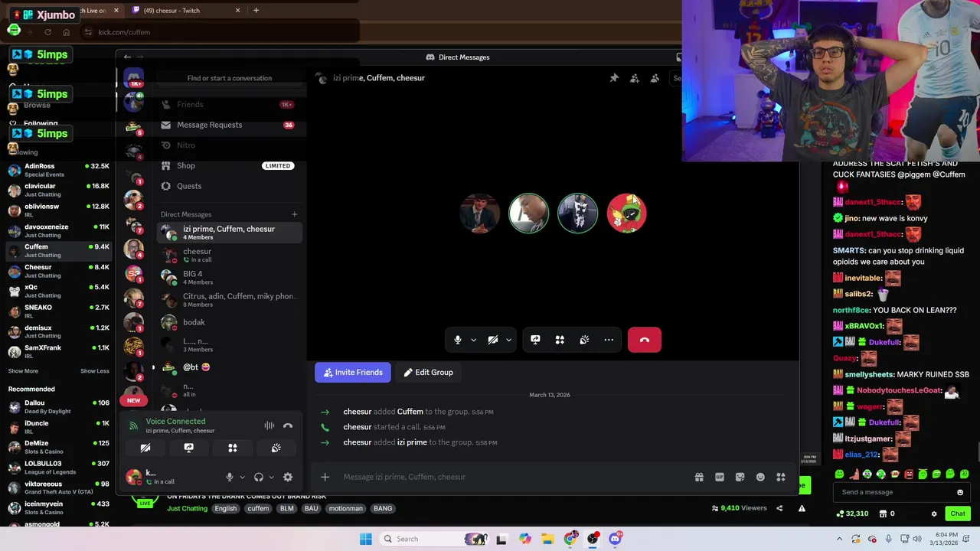Open apps launcher in message bar
The height and width of the screenshot is (551, 980).
781,477
